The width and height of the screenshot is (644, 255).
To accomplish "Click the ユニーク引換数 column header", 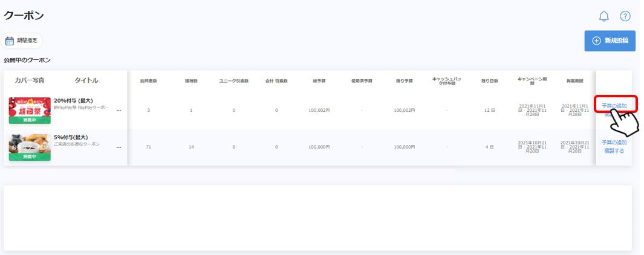I will click(x=233, y=80).
